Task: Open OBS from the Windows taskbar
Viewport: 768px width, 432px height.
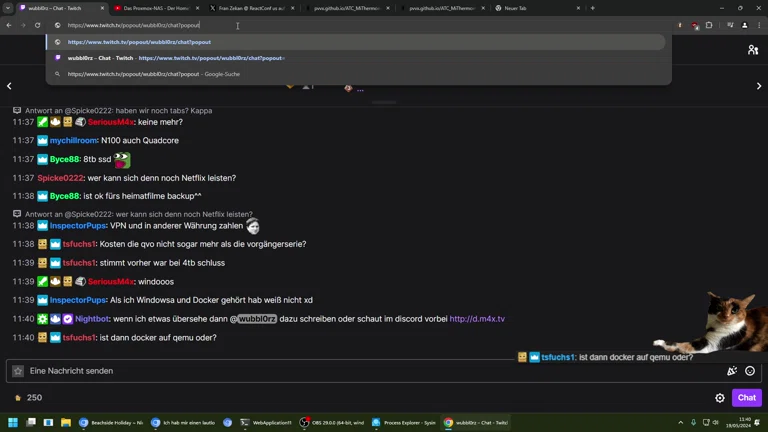Action: [332, 422]
